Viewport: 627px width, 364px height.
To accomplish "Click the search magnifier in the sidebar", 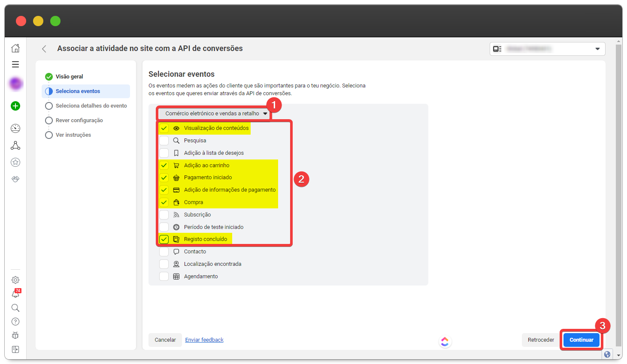I will coord(15,308).
